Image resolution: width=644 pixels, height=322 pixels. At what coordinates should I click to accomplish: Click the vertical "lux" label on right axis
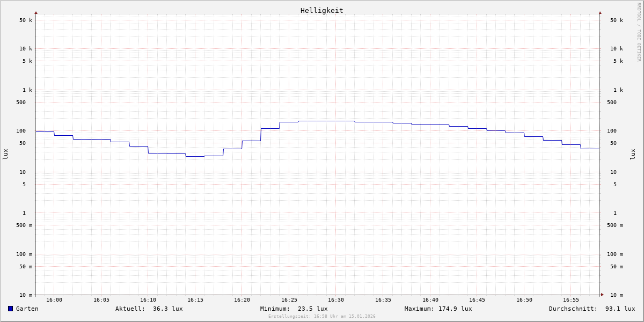tap(633, 155)
